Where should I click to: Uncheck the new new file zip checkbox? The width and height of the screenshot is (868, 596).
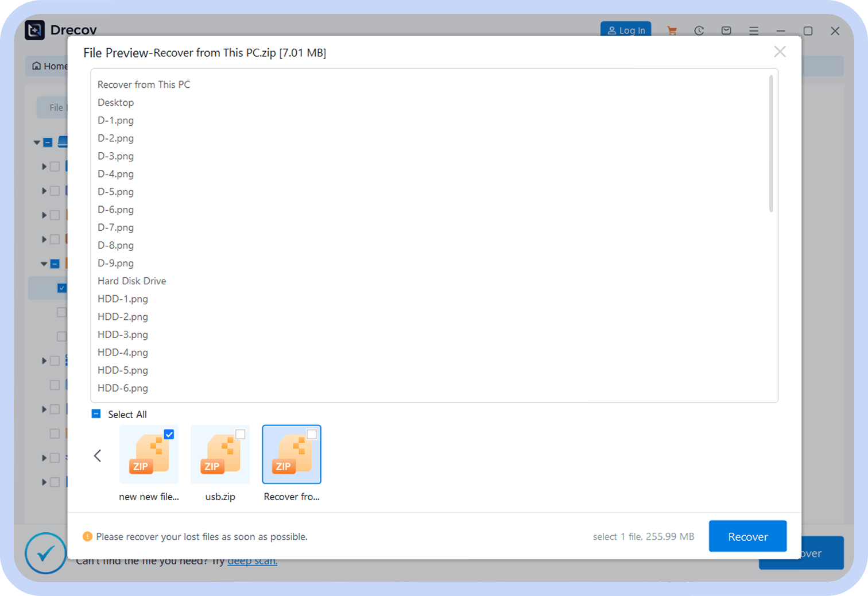tap(169, 435)
